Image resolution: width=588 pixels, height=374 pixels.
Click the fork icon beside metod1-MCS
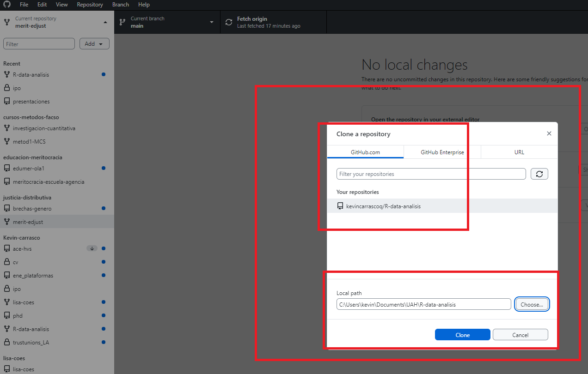tap(7, 142)
